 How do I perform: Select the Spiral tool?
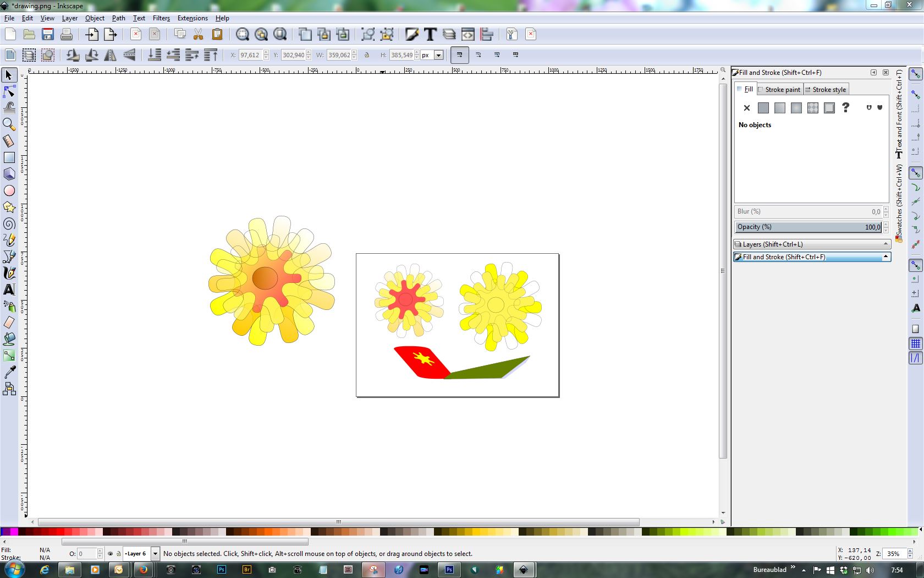click(x=9, y=223)
